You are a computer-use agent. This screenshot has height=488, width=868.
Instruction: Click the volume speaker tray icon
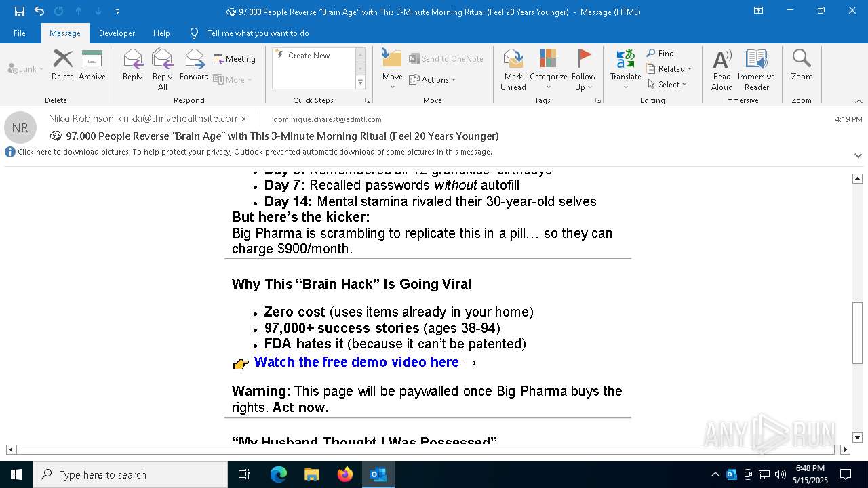click(x=781, y=474)
